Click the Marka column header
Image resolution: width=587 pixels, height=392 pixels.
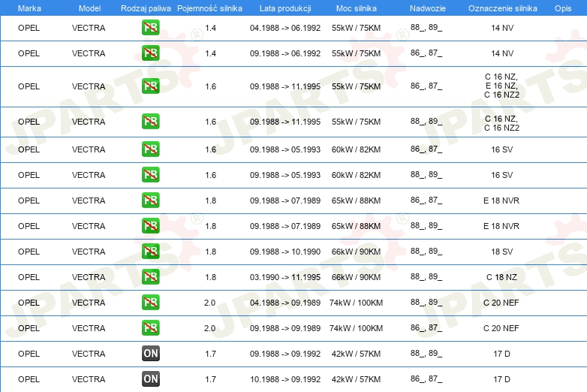(29, 8)
